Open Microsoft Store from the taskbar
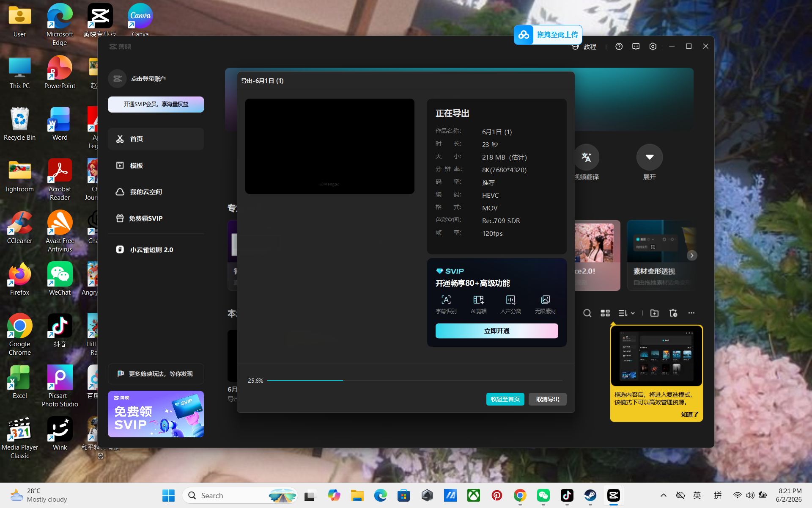The width and height of the screenshot is (812, 508). click(403, 495)
